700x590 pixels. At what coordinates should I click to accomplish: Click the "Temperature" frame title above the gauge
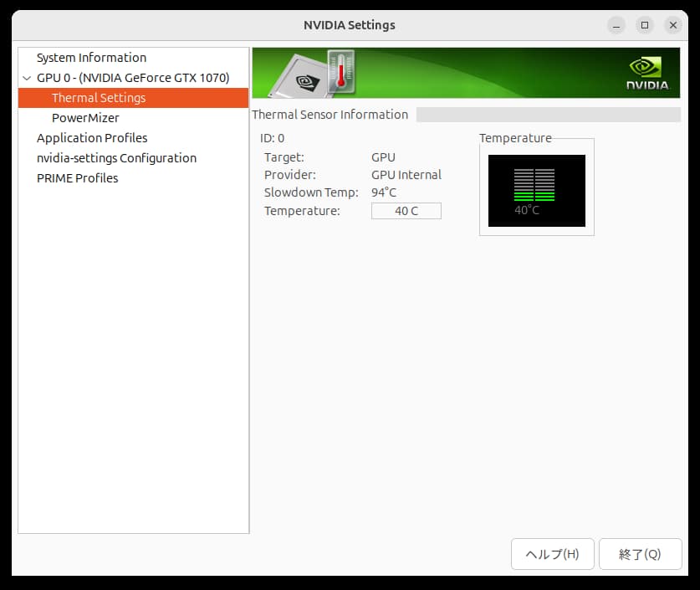tap(516, 138)
